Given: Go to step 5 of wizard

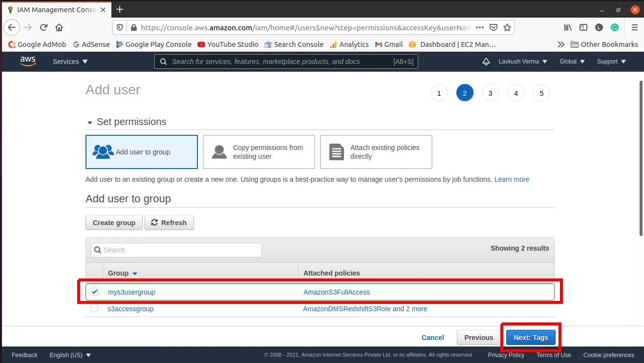Looking at the screenshot, I should pos(541,93).
